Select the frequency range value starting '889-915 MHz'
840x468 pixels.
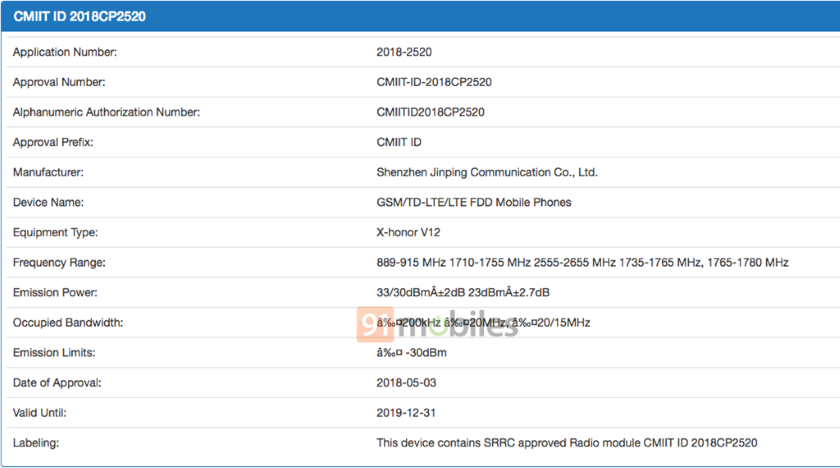point(582,262)
